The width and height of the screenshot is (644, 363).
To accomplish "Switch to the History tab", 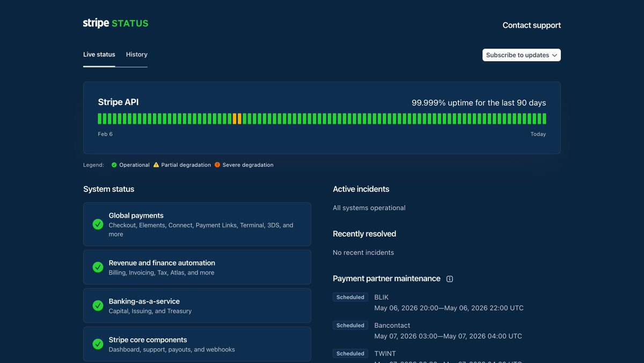I will [137, 55].
